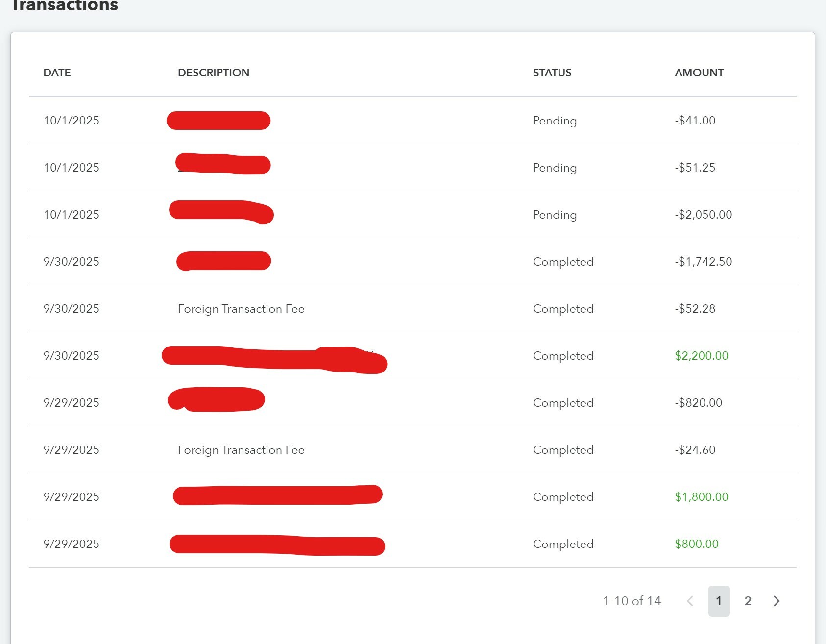Click the AMOUNT column header
Viewport: 826px width, 644px height.
tap(699, 73)
